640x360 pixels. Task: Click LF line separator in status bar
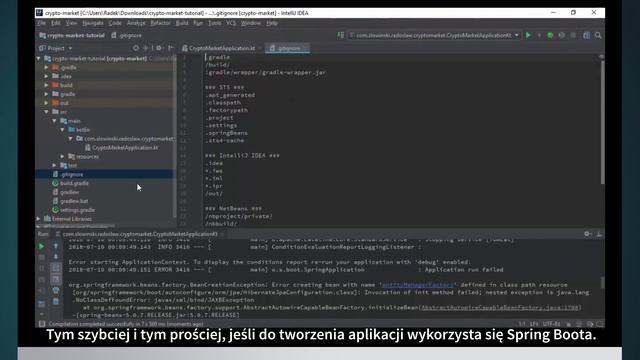tap(534, 324)
